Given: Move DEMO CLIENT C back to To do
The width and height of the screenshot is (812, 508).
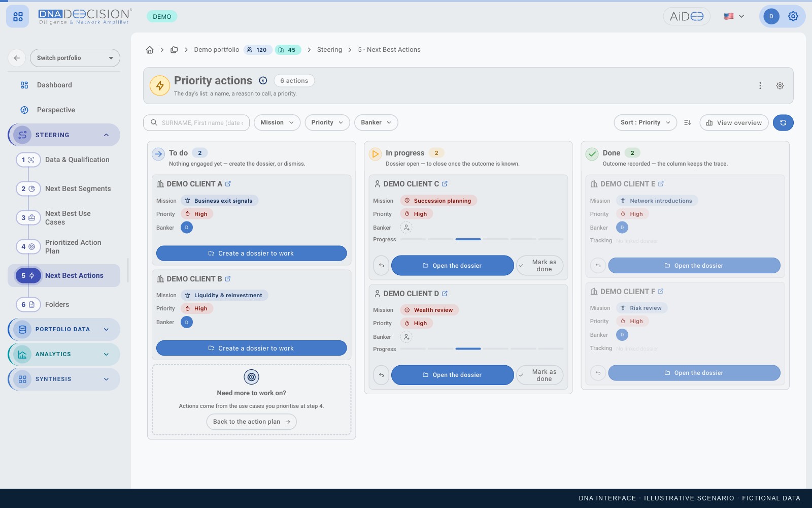Looking at the screenshot, I should tap(381, 265).
